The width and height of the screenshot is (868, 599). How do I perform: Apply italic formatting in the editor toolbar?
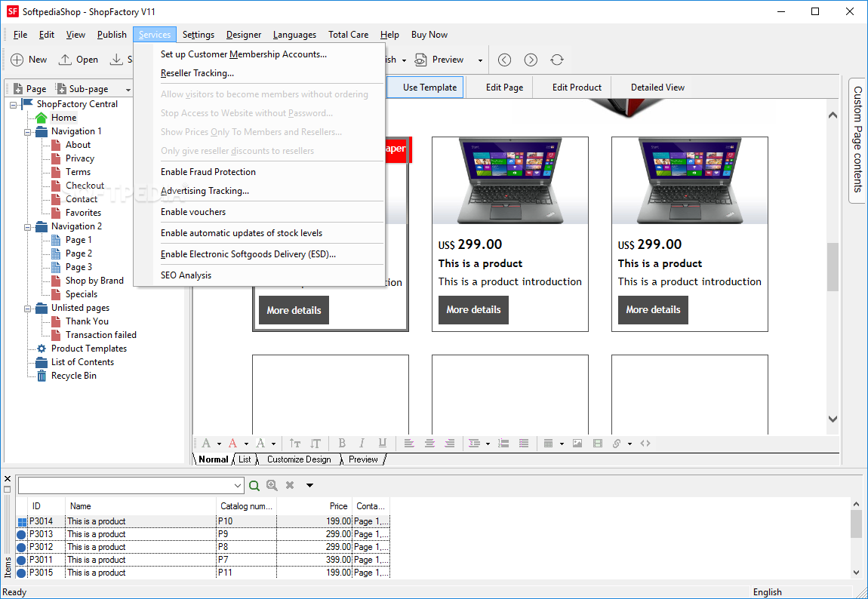tap(362, 443)
